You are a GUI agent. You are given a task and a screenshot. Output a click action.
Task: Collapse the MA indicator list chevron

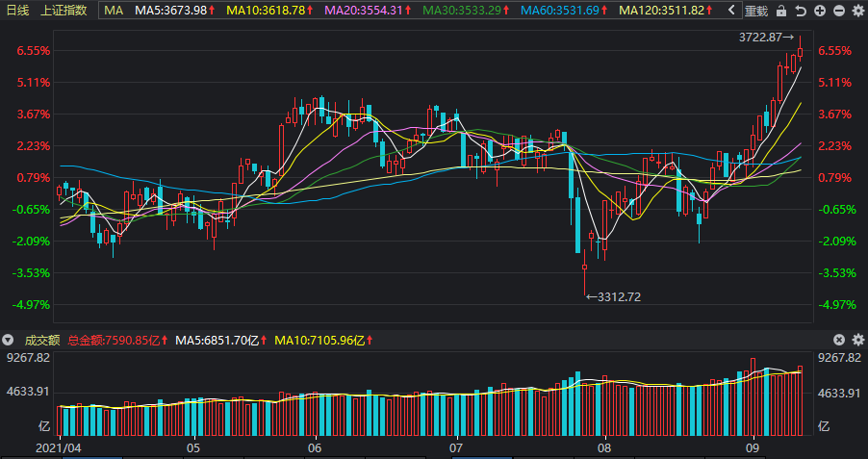click(x=731, y=10)
